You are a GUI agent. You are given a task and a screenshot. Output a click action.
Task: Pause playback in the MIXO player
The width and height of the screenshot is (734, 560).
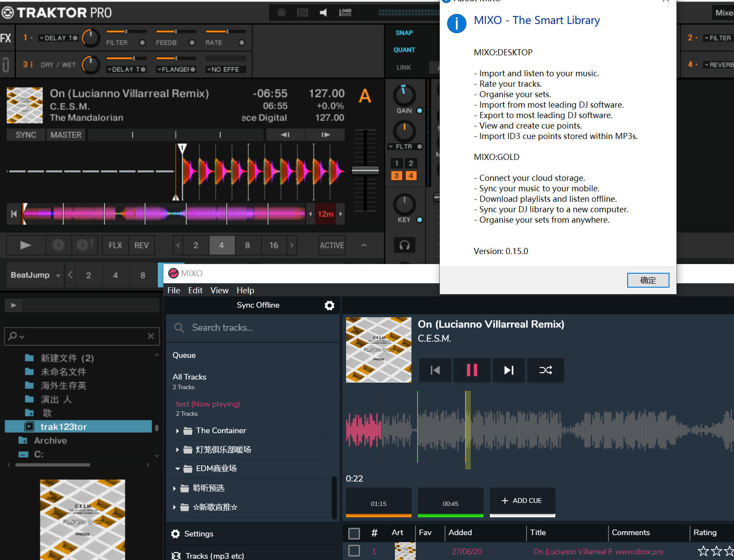(472, 370)
